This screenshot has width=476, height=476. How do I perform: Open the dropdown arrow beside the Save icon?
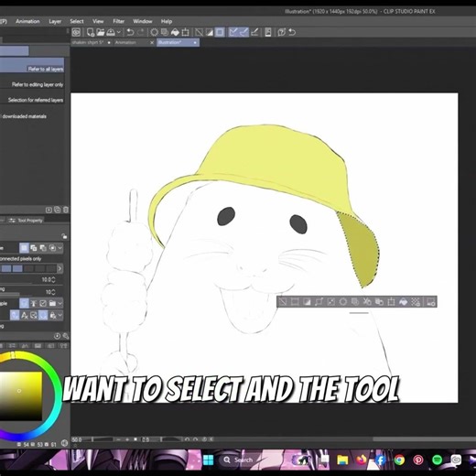pyautogui.click(x=119, y=32)
